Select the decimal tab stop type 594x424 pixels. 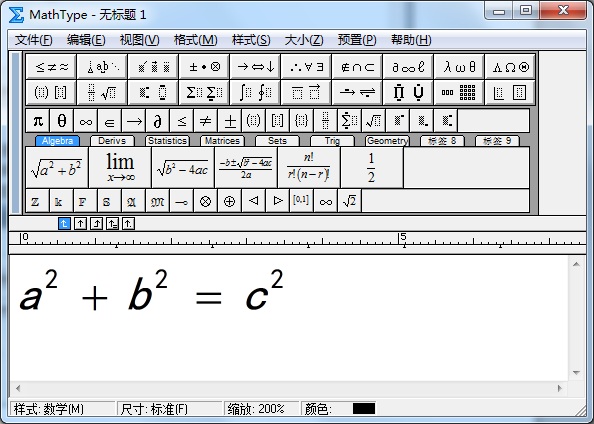(x=128, y=224)
